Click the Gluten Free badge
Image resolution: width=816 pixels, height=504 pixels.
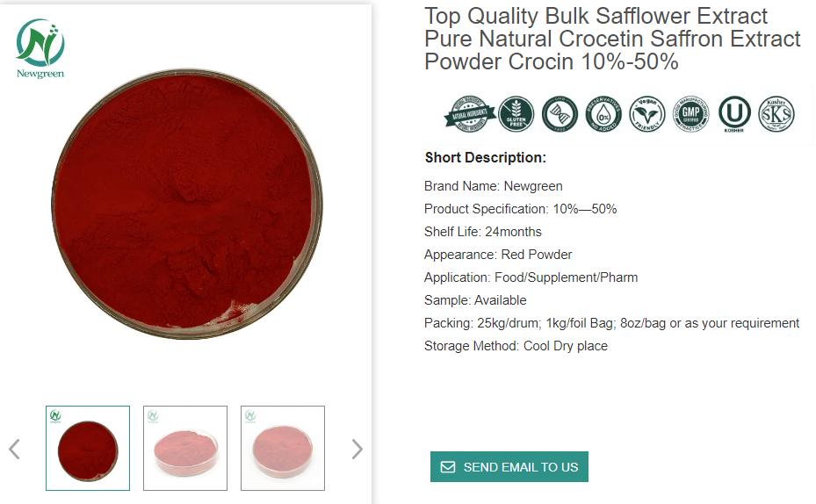click(516, 114)
